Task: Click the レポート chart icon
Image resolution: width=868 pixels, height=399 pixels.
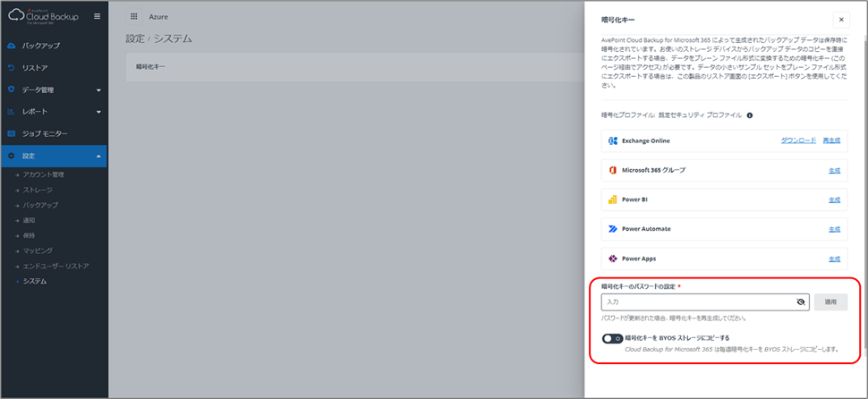Action: pyautogui.click(x=12, y=112)
